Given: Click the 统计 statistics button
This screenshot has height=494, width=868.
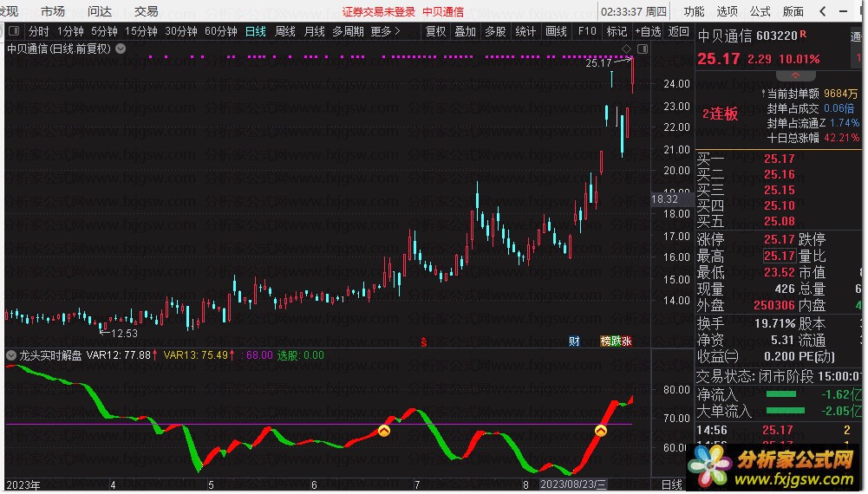Looking at the screenshot, I should (x=525, y=31).
